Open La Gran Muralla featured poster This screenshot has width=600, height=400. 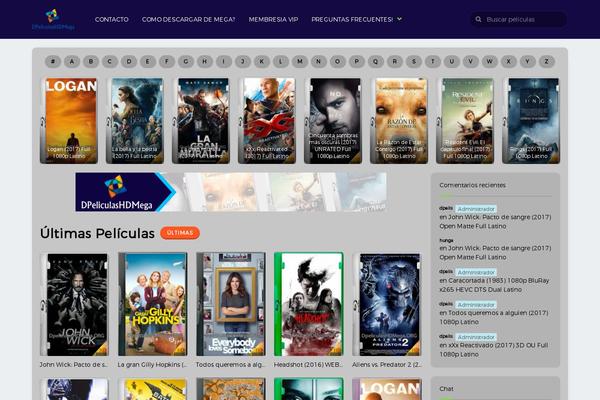[201, 121]
